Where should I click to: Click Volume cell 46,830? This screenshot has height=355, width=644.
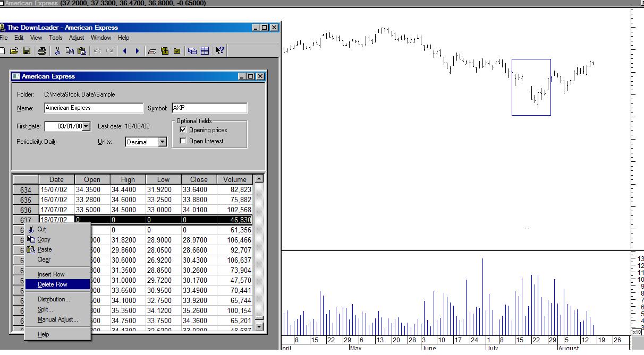(x=235, y=220)
